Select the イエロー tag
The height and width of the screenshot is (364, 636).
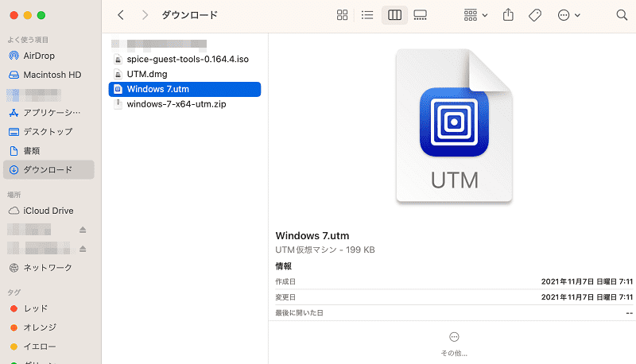coord(48,347)
